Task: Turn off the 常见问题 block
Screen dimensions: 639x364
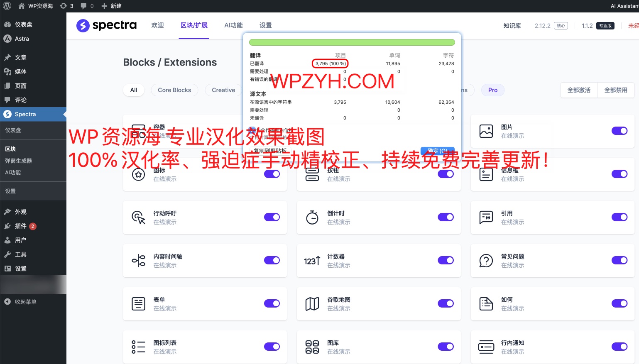Action: [619, 260]
